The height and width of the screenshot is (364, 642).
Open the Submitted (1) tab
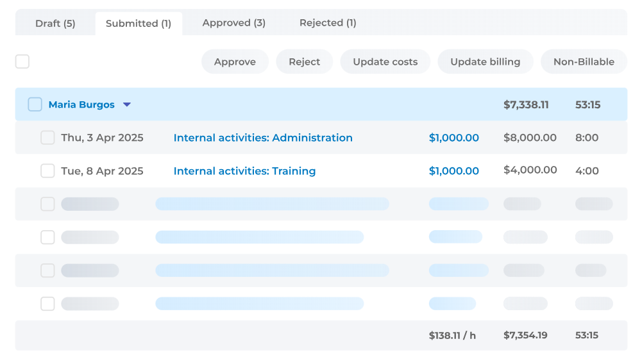139,23
